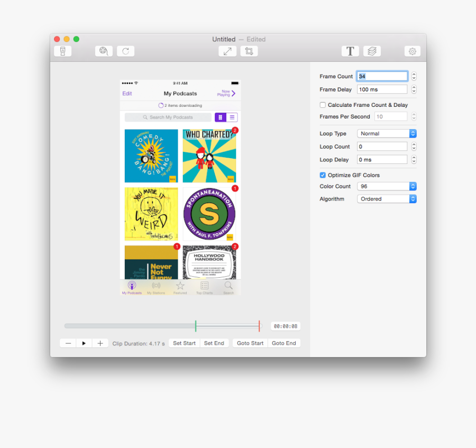The image size is (476, 448).
Task: Open the text overlay tool
Action: [x=350, y=51]
